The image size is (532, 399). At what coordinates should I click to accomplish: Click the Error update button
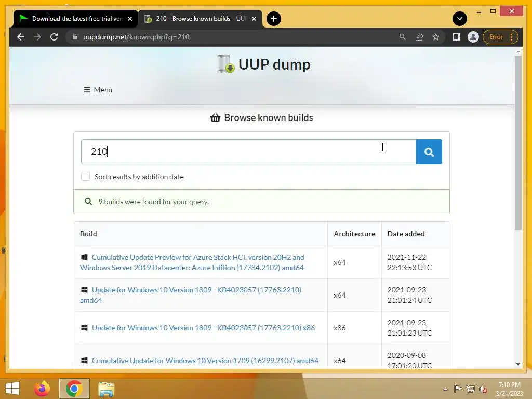(500, 37)
